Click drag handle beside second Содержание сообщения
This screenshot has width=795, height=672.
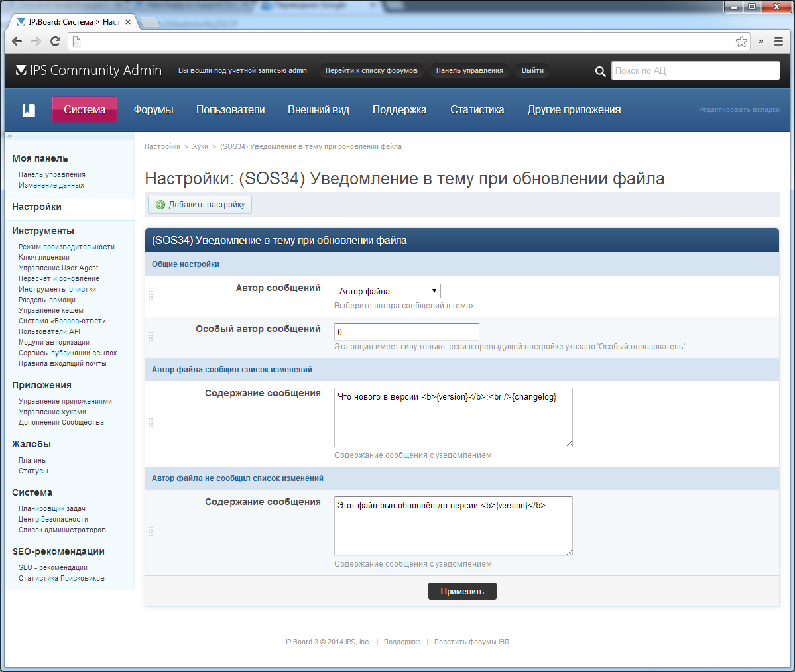click(x=151, y=531)
